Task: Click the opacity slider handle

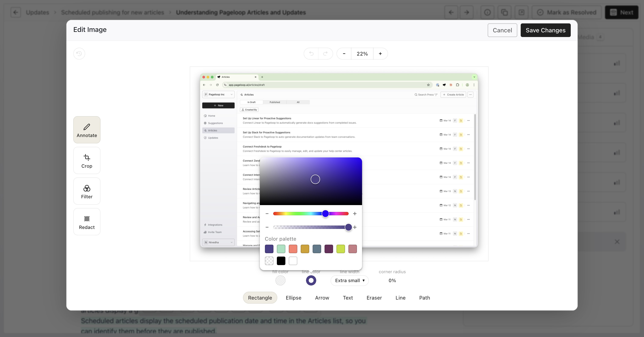Action: tap(348, 227)
